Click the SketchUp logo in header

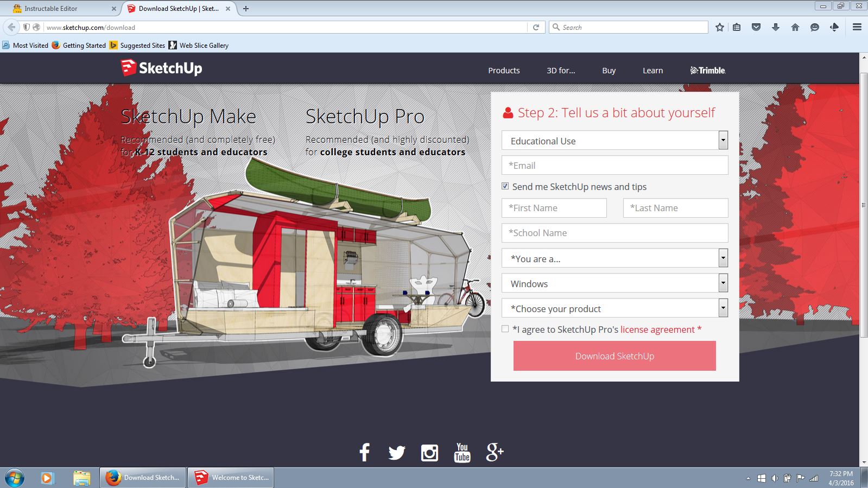tap(161, 68)
